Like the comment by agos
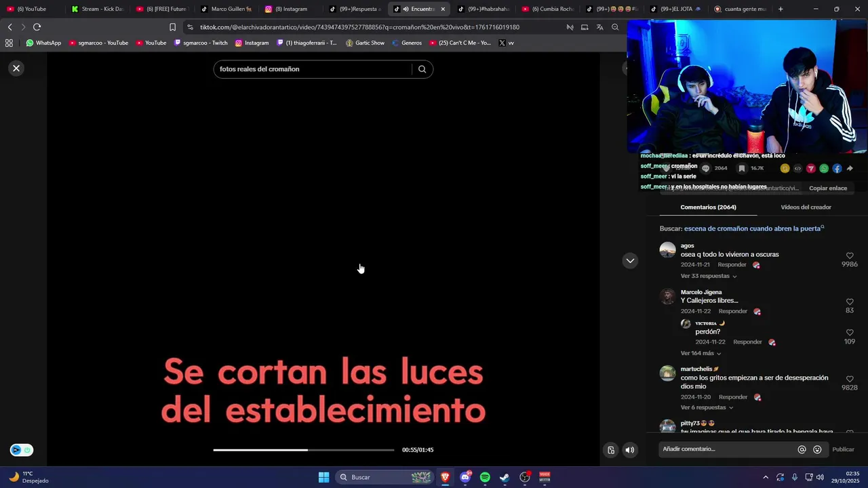The width and height of the screenshot is (868, 488). [850, 256]
